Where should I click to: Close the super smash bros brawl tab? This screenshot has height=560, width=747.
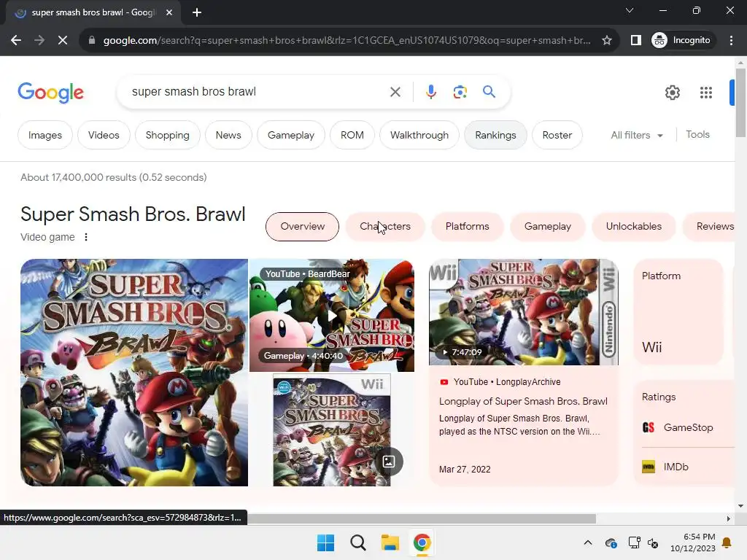pyautogui.click(x=169, y=12)
